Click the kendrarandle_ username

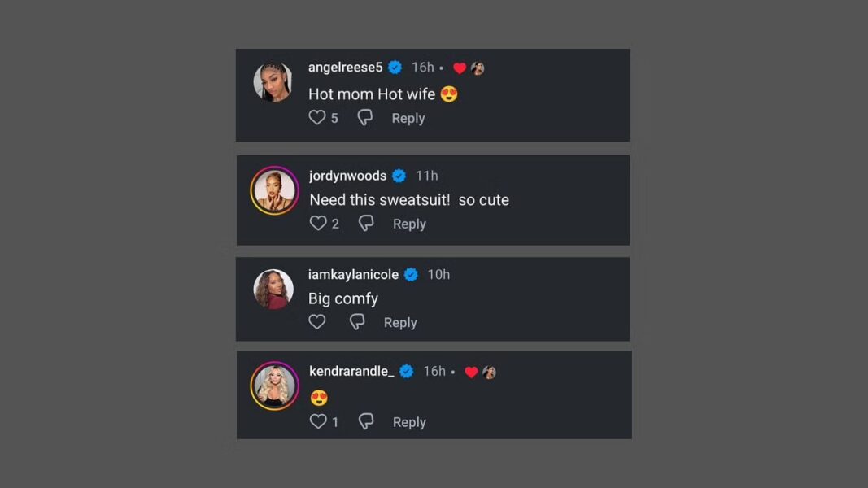[x=353, y=371]
